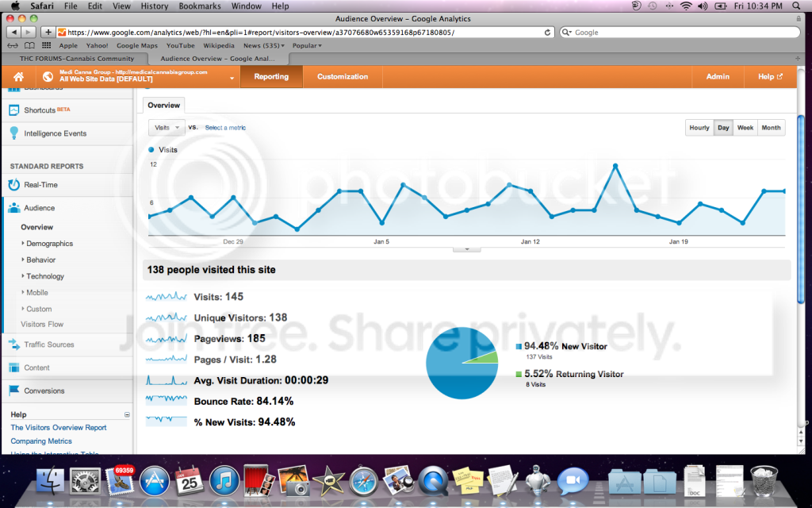Switch graph to Month view
812x508 pixels.
(x=771, y=128)
